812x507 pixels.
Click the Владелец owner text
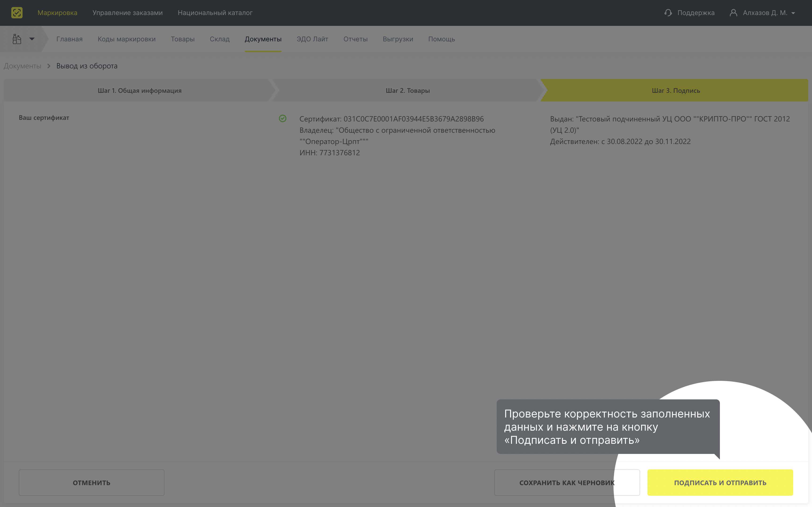[397, 136]
